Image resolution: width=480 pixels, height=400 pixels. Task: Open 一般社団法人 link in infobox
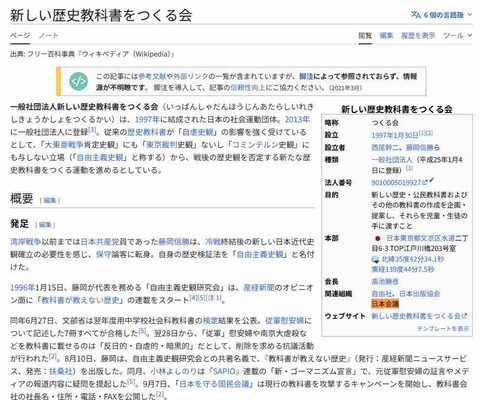pos(392,160)
